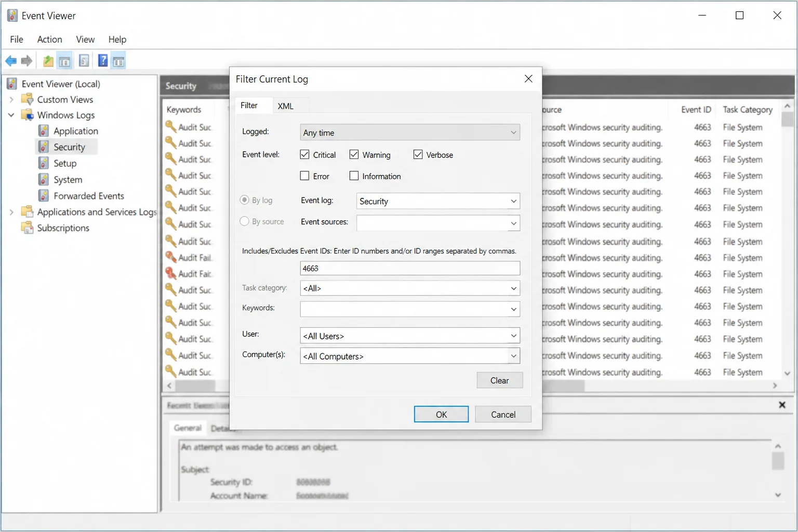Select Applications and Services Logs folder icon
The image size is (798, 532).
27,212
